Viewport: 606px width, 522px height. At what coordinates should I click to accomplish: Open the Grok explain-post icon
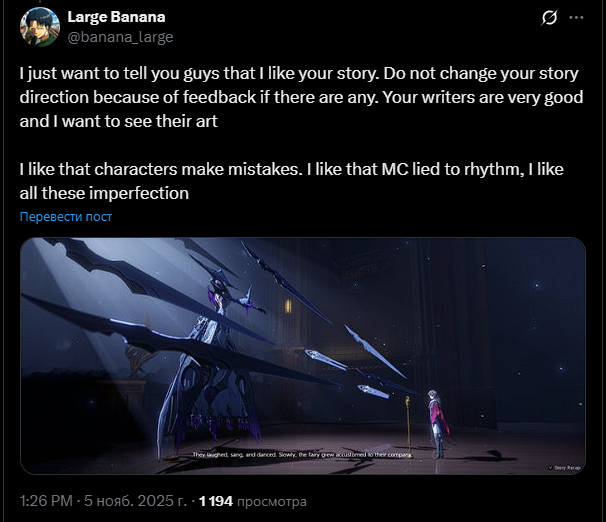coord(549,17)
